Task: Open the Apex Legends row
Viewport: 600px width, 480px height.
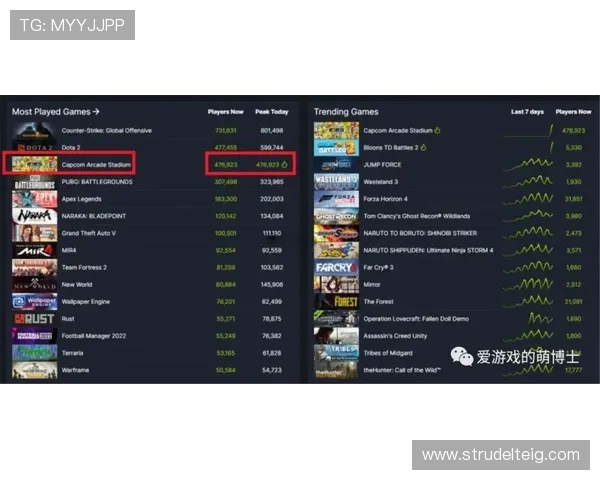Action: [x=83, y=199]
